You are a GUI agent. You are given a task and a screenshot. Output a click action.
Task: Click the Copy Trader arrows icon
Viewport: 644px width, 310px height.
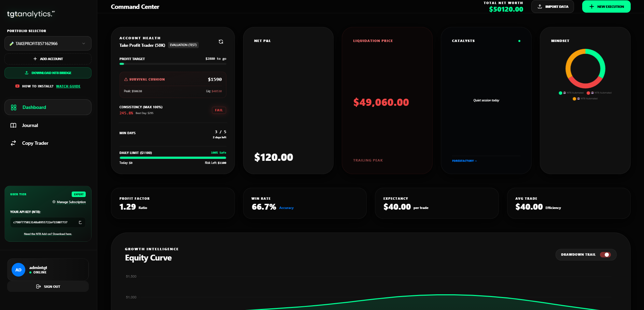pos(13,143)
